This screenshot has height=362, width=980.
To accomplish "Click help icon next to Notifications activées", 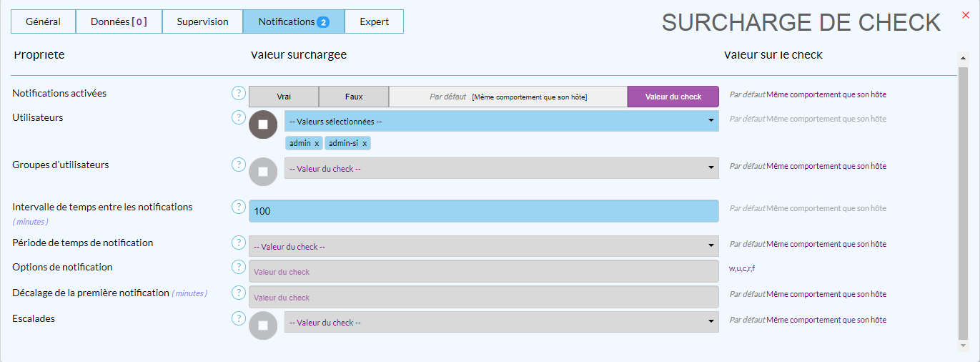I will pos(239,93).
